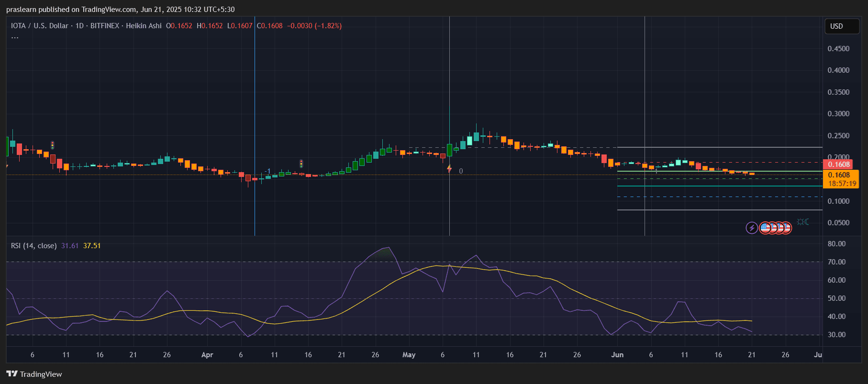The width and height of the screenshot is (868, 384).
Task: Click the red 0.1608 price label
Action: coord(838,165)
